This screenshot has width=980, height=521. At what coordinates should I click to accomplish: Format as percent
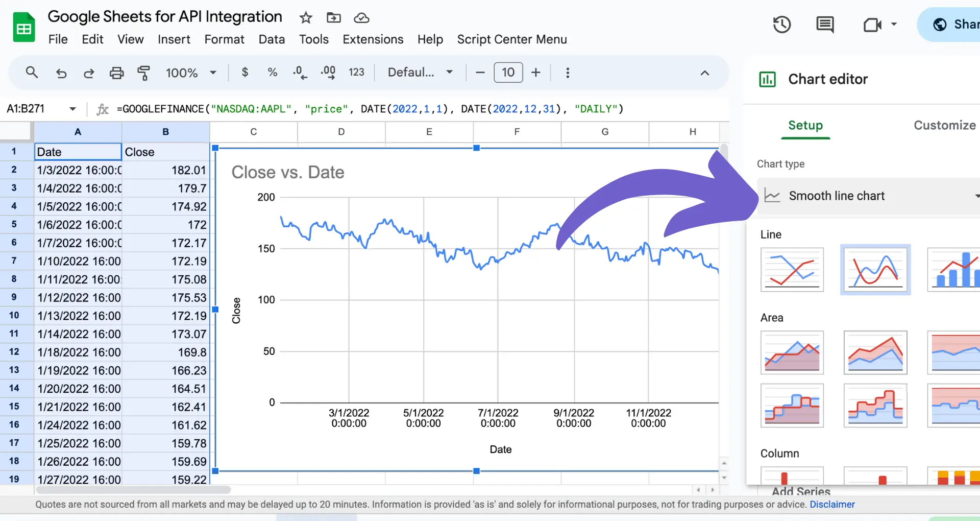tap(273, 73)
